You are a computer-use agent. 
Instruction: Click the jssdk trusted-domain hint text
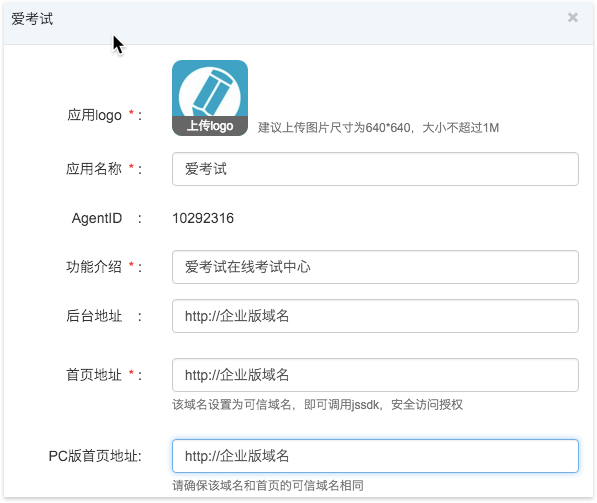(x=317, y=404)
